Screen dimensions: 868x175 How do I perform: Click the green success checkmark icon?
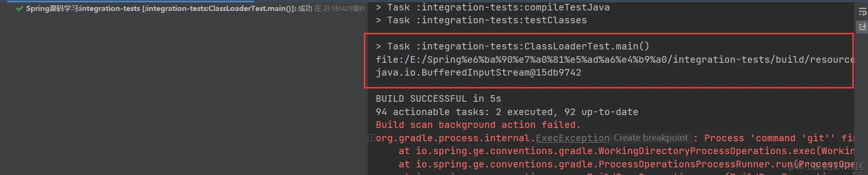(x=20, y=9)
